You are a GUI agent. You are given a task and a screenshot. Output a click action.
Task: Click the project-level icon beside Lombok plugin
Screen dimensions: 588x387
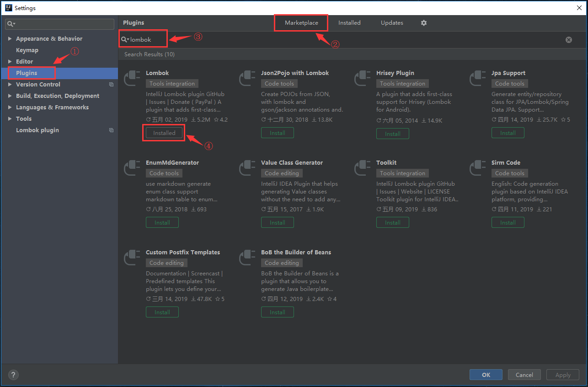(x=111, y=130)
